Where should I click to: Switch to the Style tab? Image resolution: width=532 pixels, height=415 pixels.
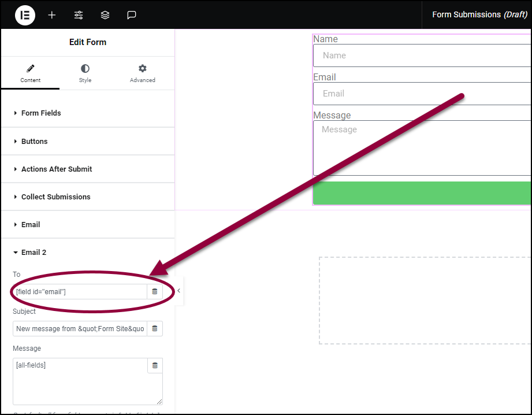[85, 73]
